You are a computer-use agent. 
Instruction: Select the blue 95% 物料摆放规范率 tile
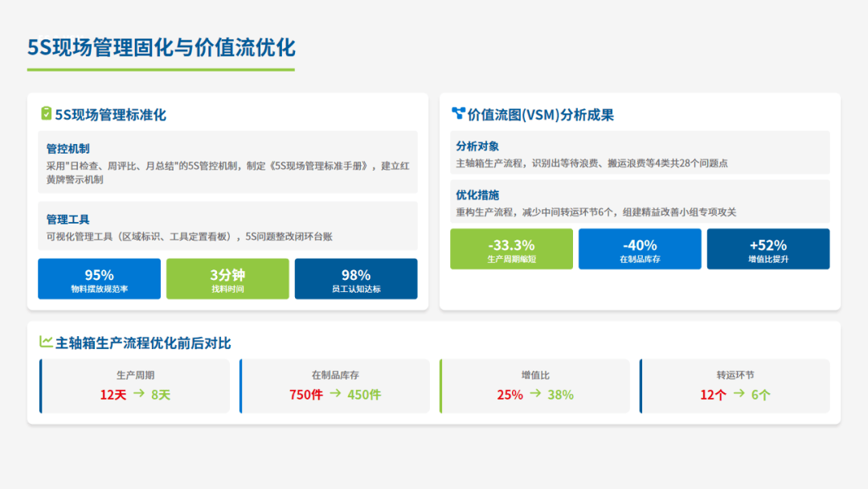99,279
